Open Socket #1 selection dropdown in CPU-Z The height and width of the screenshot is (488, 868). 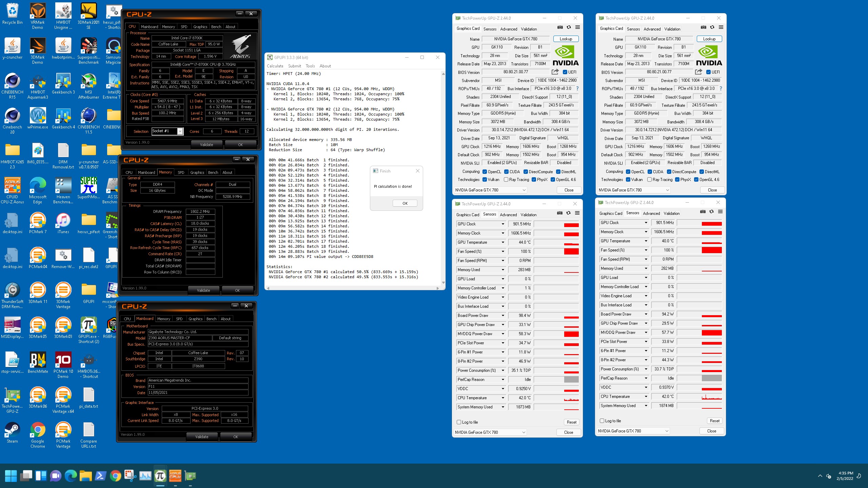[180, 131]
